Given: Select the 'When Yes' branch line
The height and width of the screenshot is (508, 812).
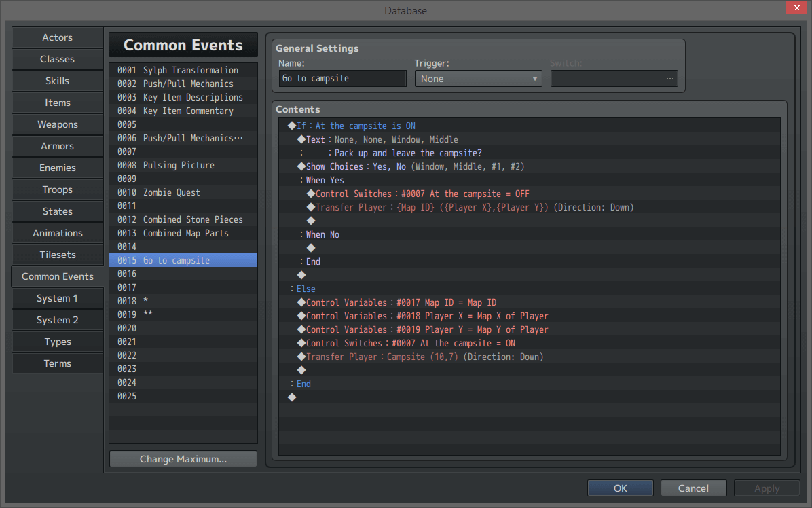Looking at the screenshot, I should [x=530, y=180].
